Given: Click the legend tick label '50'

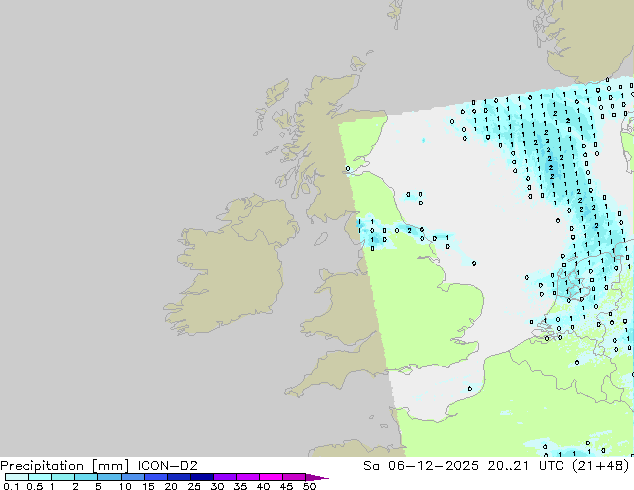Looking at the screenshot, I should (310, 486).
